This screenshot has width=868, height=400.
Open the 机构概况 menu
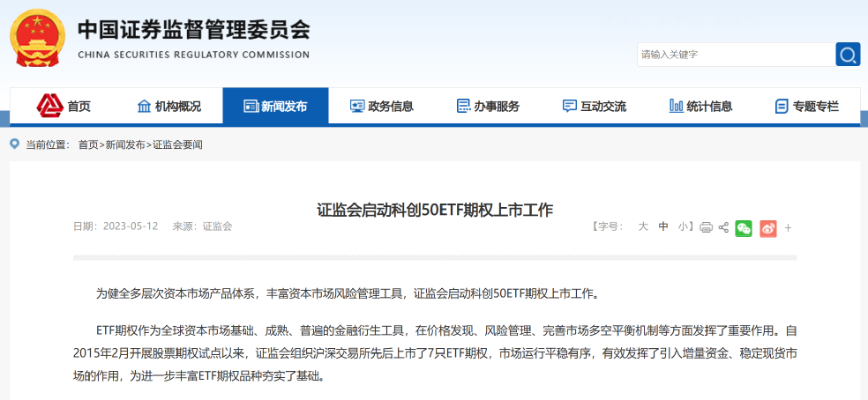169,106
